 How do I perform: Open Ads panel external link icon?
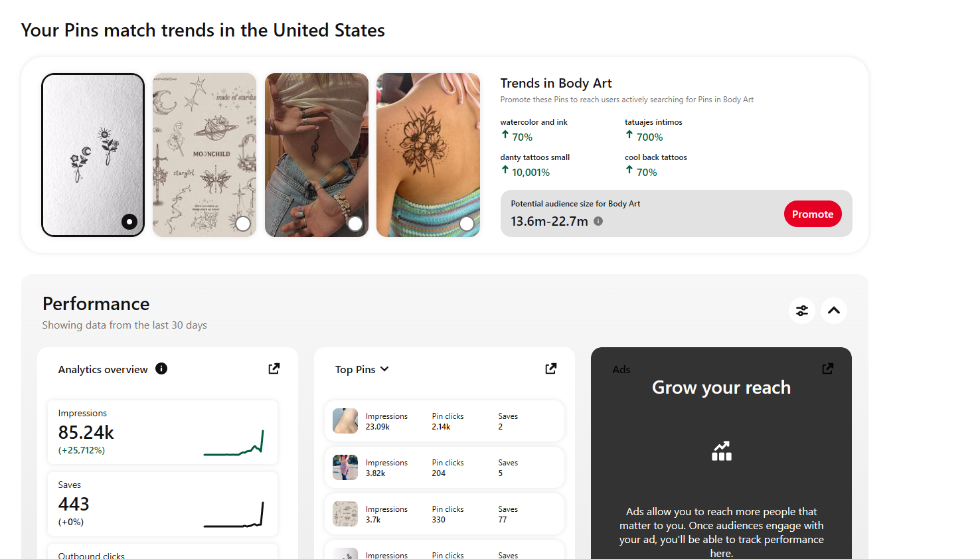[x=828, y=368]
